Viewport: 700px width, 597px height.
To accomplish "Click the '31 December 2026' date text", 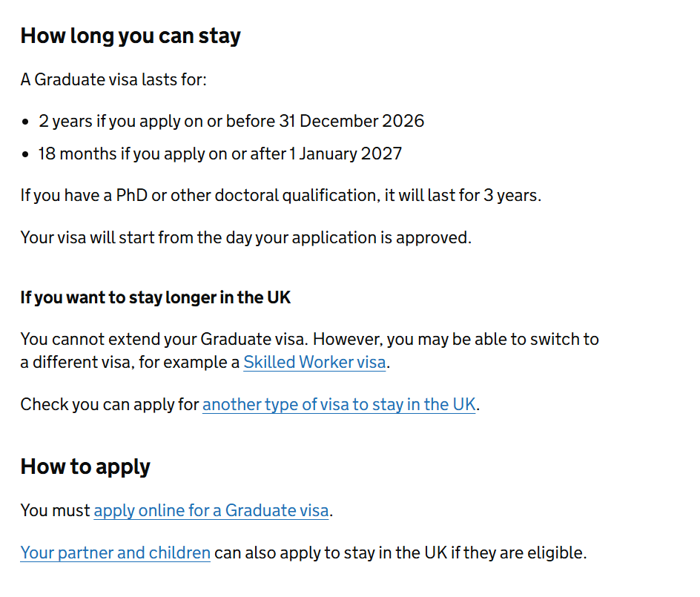I will click(351, 121).
